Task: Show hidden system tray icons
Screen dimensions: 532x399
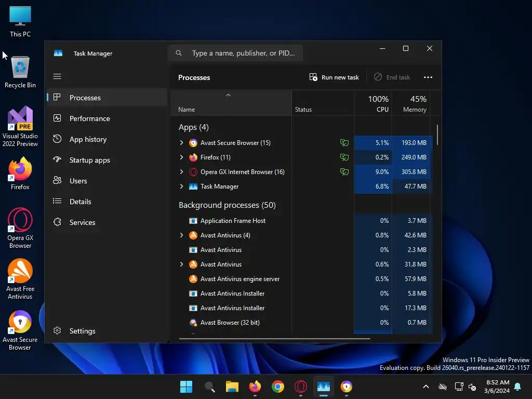Action: 426,387
